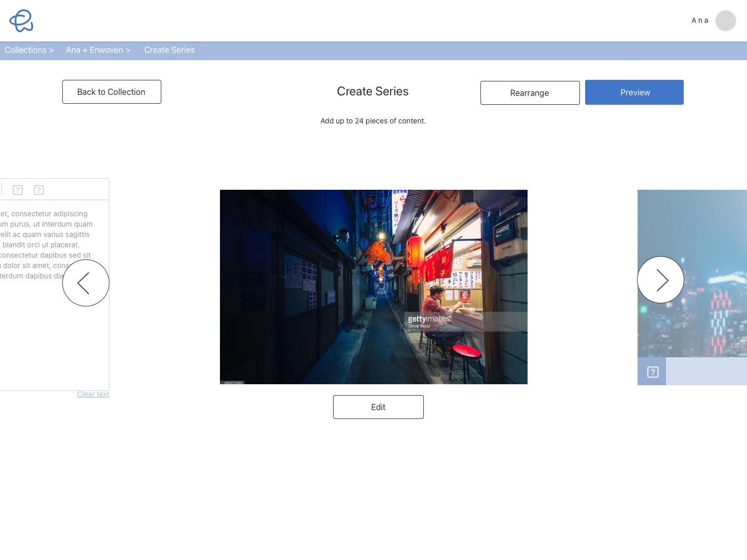This screenshot has width=747, height=560.
Task: Open the user avatar circle
Action: coord(725,21)
